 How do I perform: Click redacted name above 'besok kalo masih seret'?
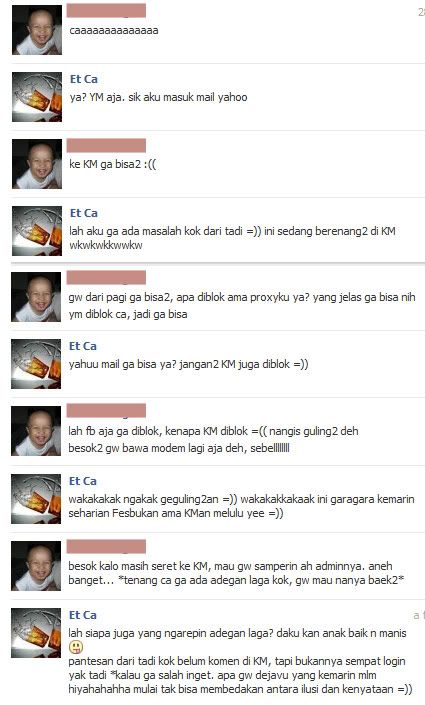click(106, 547)
